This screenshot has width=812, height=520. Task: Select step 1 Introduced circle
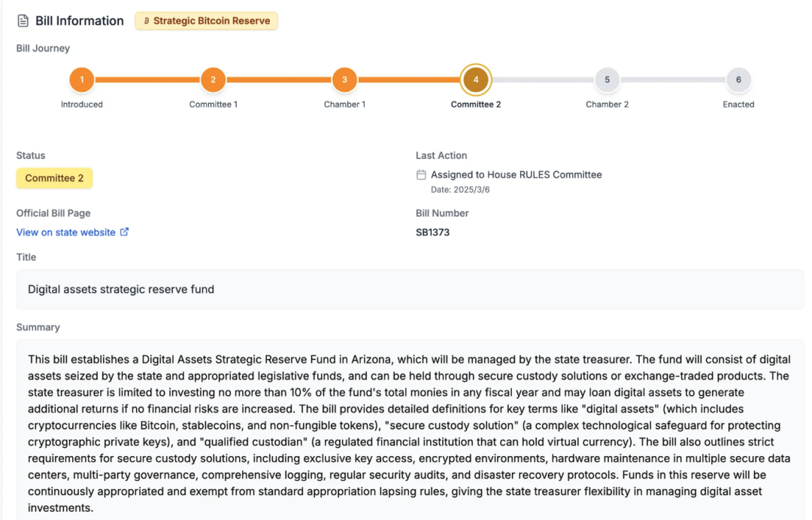(81, 80)
